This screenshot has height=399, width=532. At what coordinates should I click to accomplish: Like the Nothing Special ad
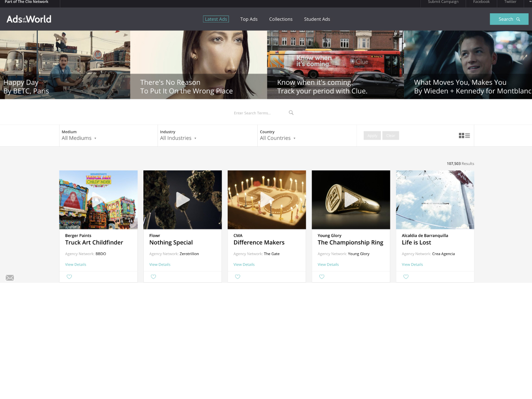click(153, 277)
